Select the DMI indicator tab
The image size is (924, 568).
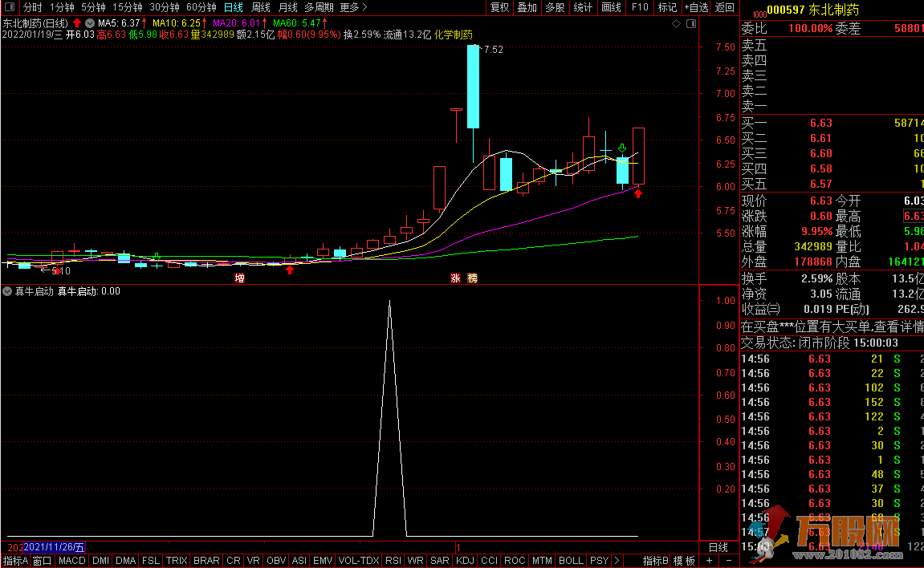coord(101,561)
